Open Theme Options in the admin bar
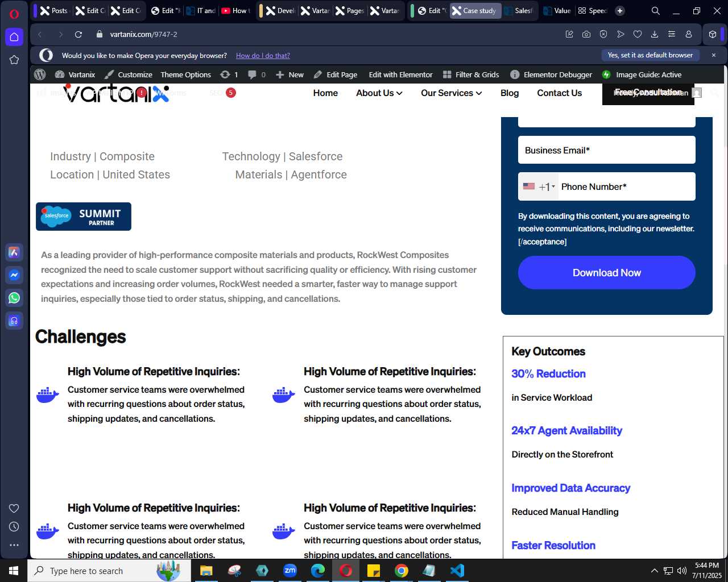 (186, 74)
